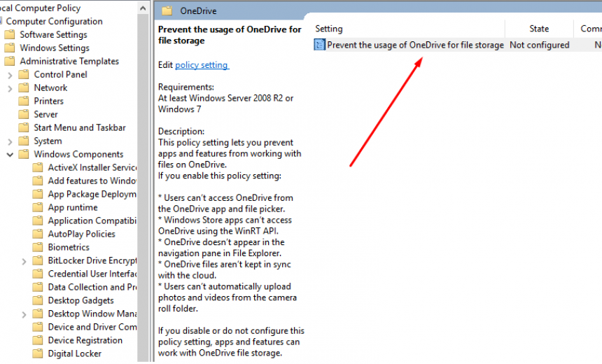Viewport: 602px width, 364px height.
Task: Click the App Package Deployment folder icon
Action: 38,195
